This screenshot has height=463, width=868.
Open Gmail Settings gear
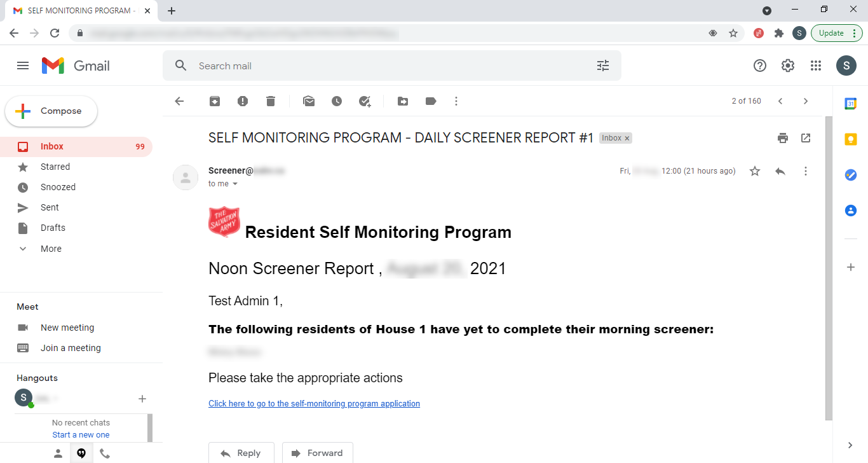[788, 66]
